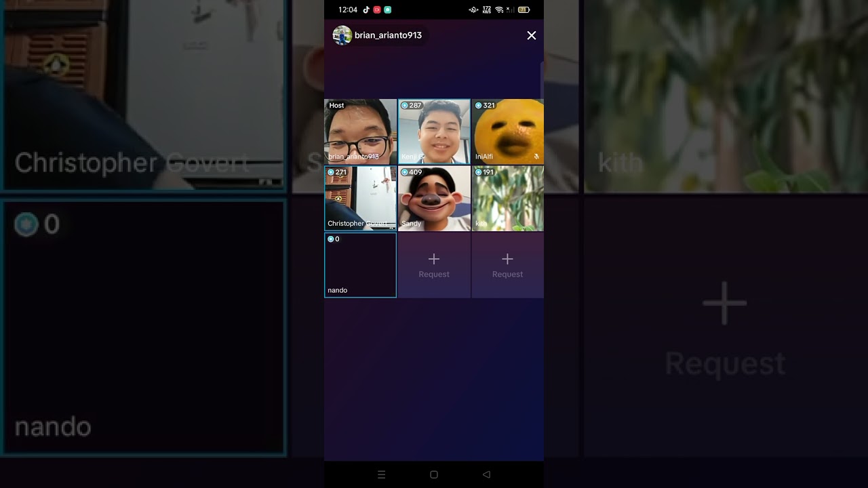Open nando's empty guest tile
This screenshot has width=868, height=488.
(x=360, y=265)
